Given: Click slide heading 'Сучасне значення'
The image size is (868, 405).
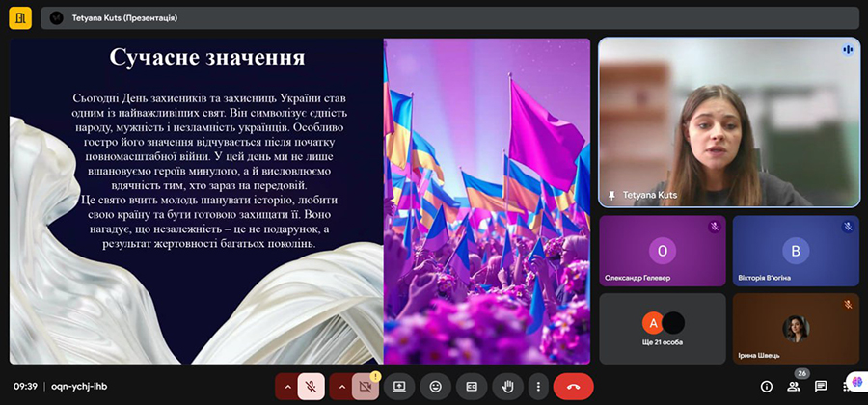Looking at the screenshot, I should [x=207, y=57].
